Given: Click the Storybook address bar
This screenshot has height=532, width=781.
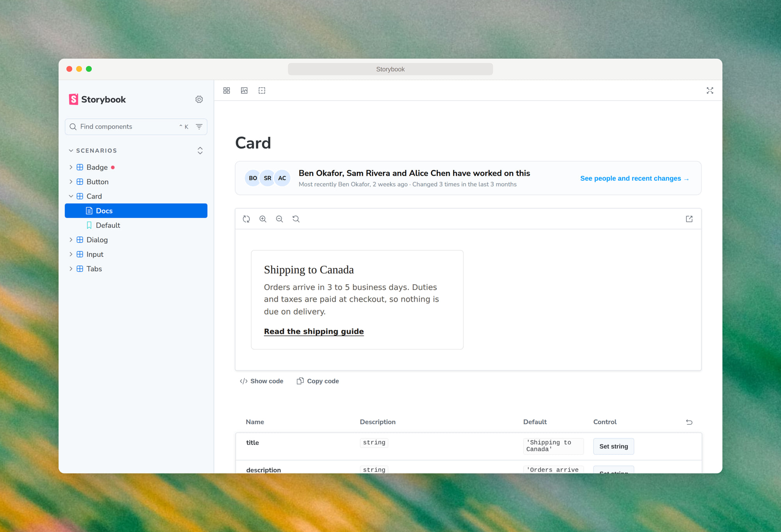Looking at the screenshot, I should pos(390,69).
